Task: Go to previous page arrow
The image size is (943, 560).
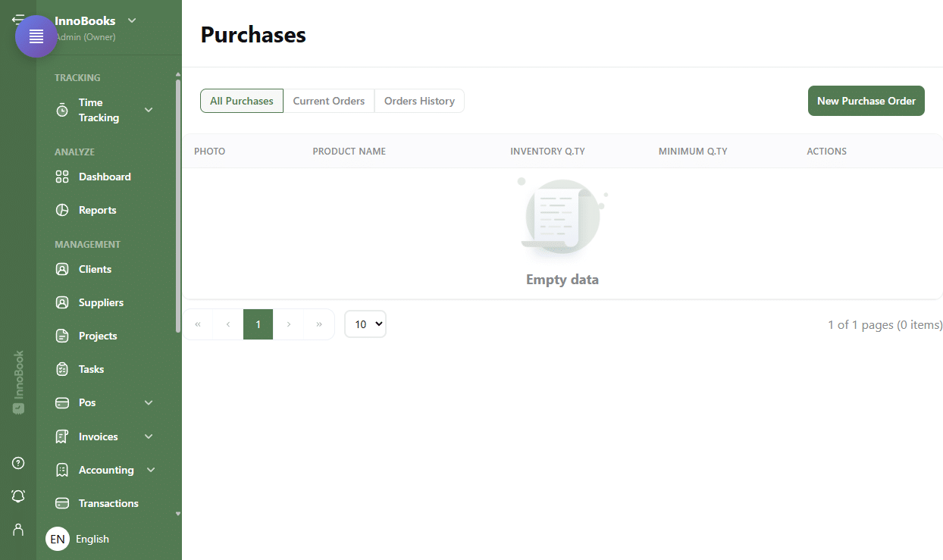Action: [x=228, y=324]
